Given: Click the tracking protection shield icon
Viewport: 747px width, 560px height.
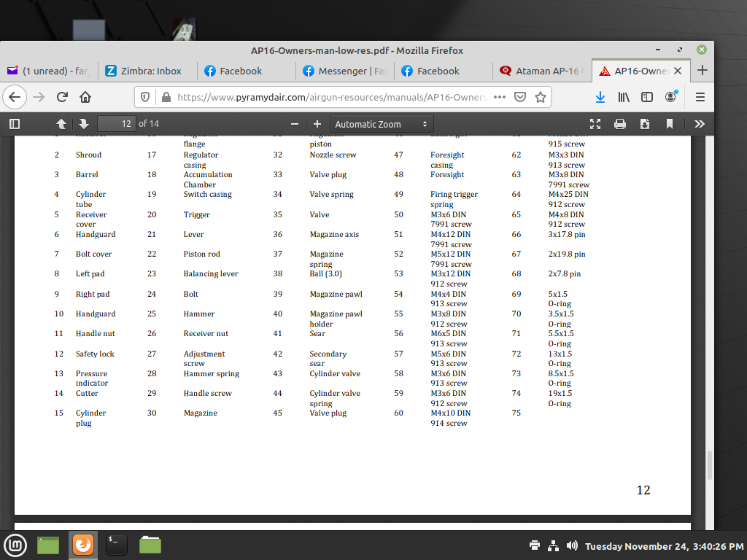Looking at the screenshot, I should point(145,97).
